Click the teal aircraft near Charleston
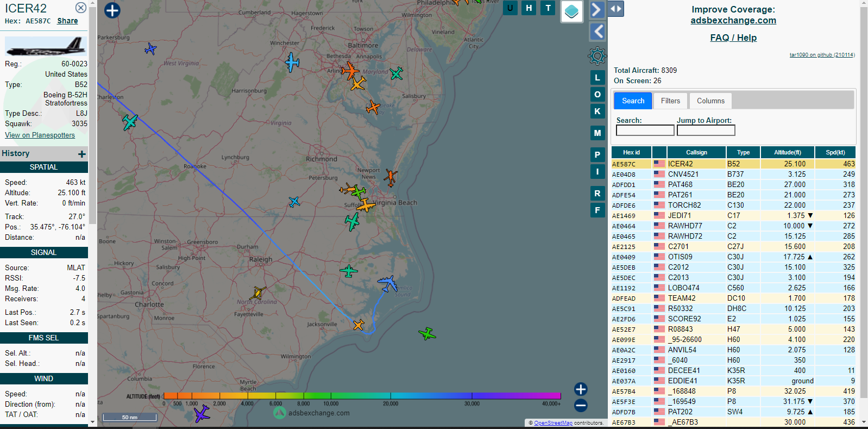The width and height of the screenshot is (868, 429). point(130,122)
